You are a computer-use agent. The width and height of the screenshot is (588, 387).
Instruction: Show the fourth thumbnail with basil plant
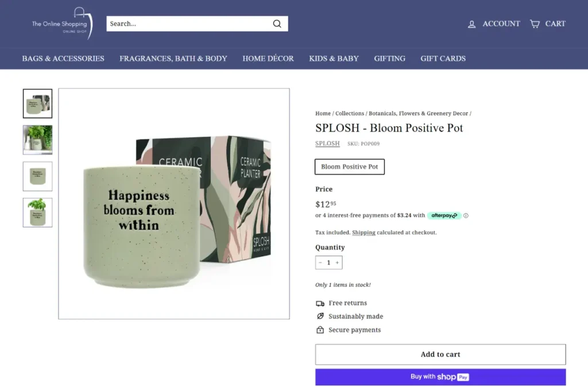38,212
